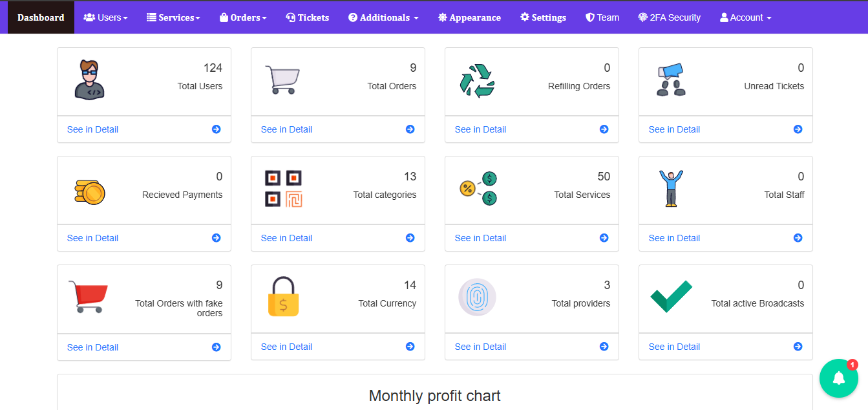Click the fingerprint Total providers icon
Viewport: 868px width, 410px height.
click(477, 297)
